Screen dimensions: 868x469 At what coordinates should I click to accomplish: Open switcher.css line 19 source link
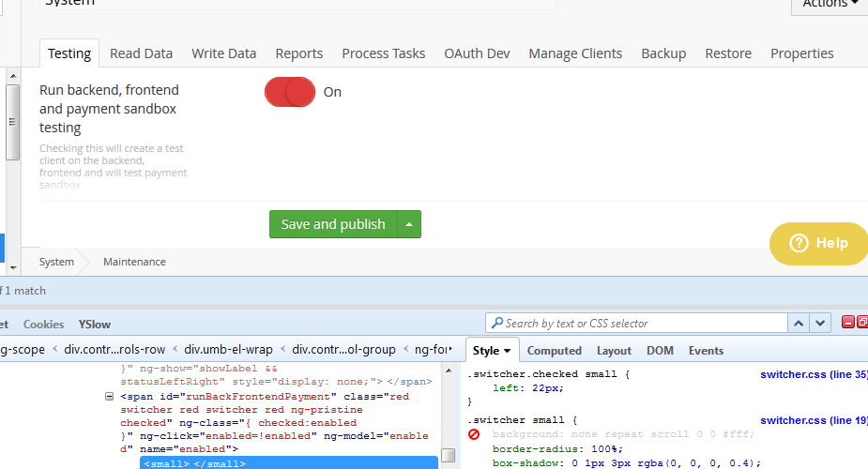[x=814, y=420]
